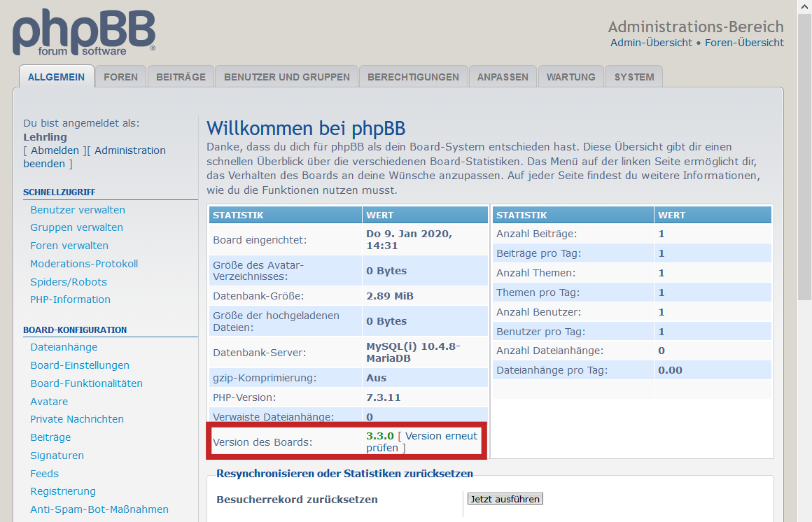This screenshot has width=812, height=522.
Task: Follow the Admin-Übersicht link
Action: pyautogui.click(x=651, y=43)
